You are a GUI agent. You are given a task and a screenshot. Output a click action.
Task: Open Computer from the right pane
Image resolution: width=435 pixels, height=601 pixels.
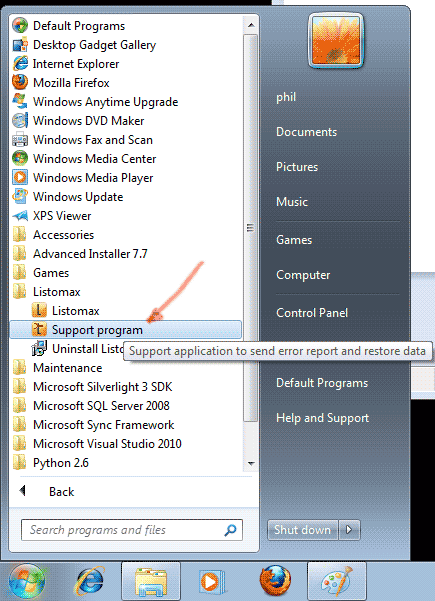pos(303,274)
